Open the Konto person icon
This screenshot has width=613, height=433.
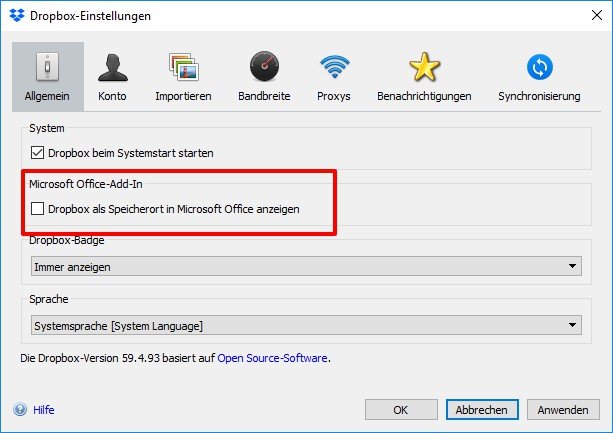(112, 67)
